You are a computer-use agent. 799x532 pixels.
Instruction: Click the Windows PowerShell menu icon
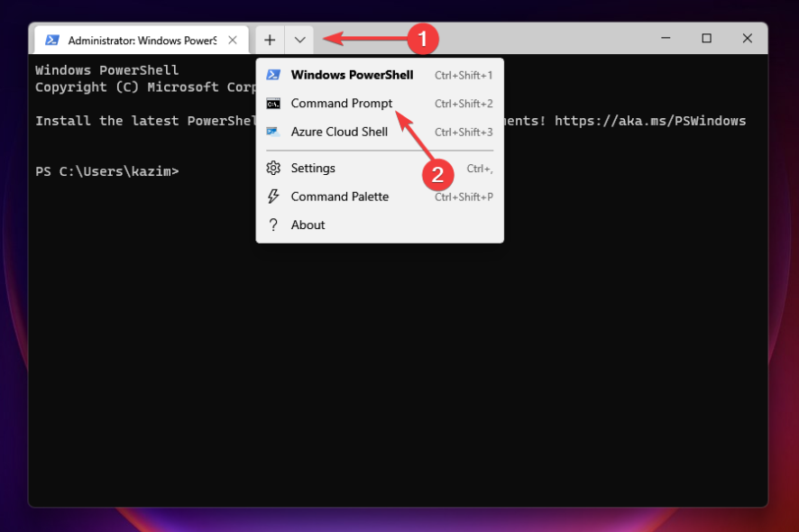click(273, 75)
